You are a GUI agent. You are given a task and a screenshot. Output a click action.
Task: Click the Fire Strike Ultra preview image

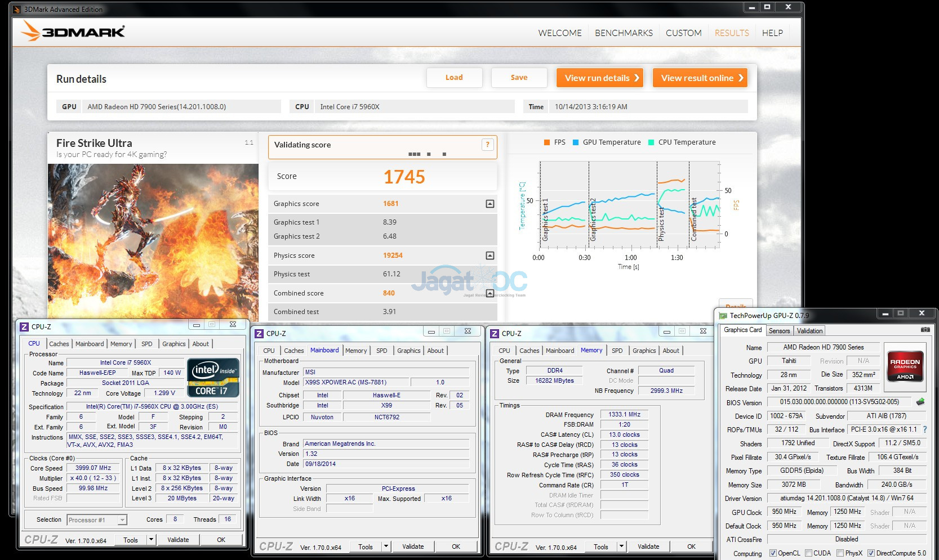(153, 241)
